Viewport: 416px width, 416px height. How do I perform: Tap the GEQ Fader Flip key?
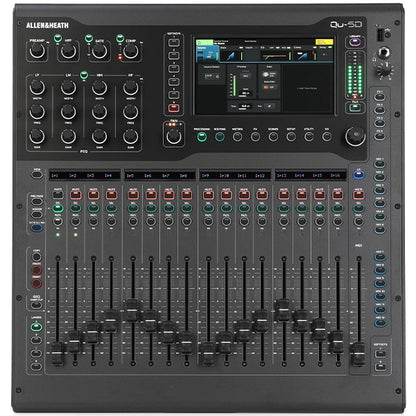point(37,305)
